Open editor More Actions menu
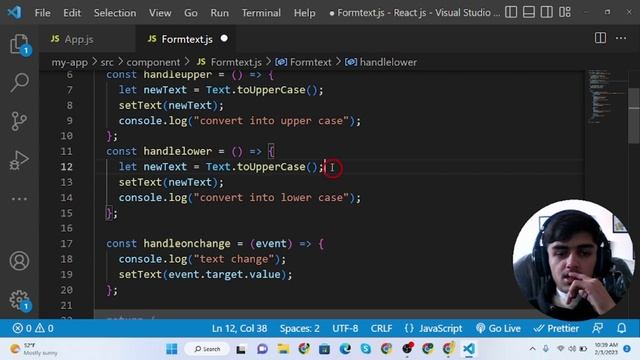Viewport: 640px width, 360px height. coord(621,38)
